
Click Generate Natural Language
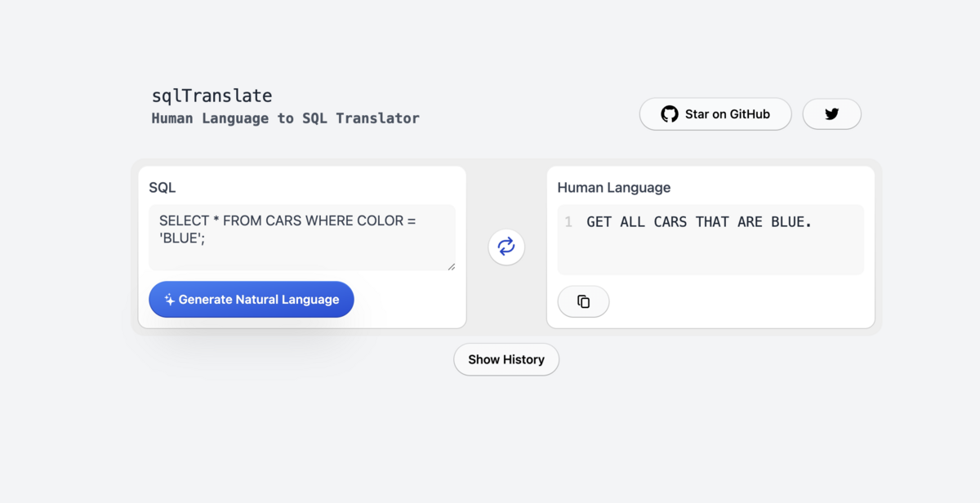click(x=251, y=299)
